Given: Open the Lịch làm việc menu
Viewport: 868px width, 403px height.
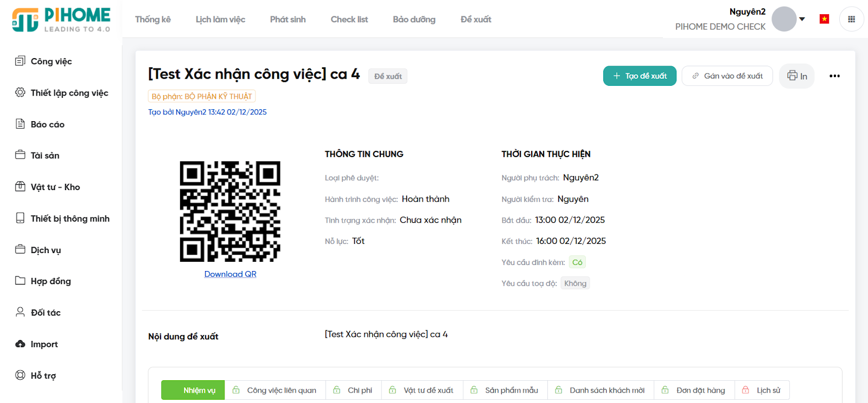Looking at the screenshot, I should tap(220, 20).
